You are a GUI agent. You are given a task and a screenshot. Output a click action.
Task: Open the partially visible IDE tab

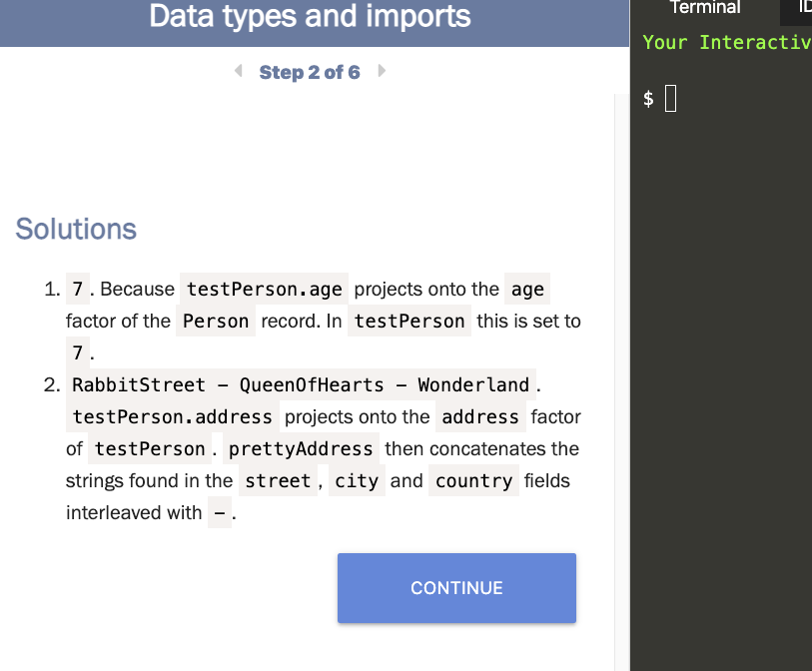pyautogui.click(x=801, y=8)
